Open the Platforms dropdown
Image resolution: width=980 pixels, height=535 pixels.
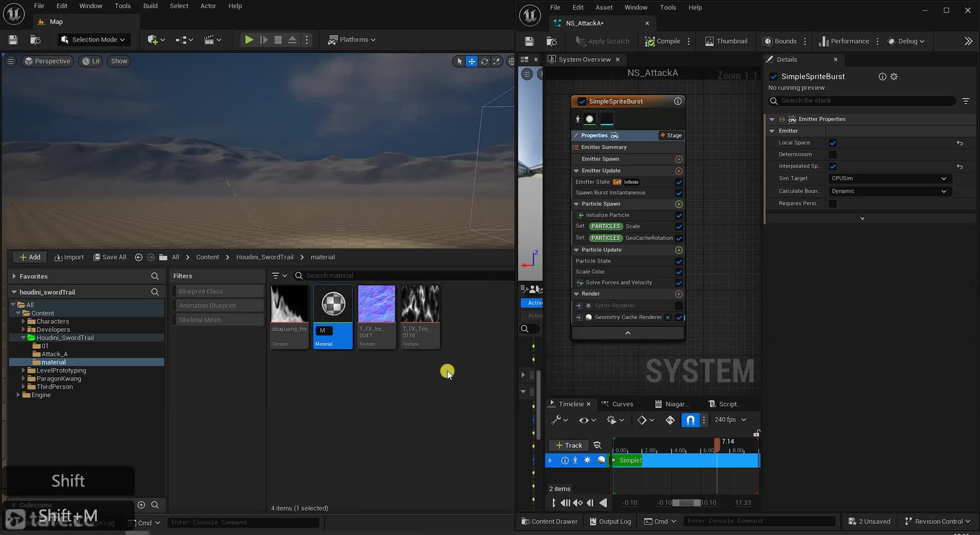click(x=352, y=40)
